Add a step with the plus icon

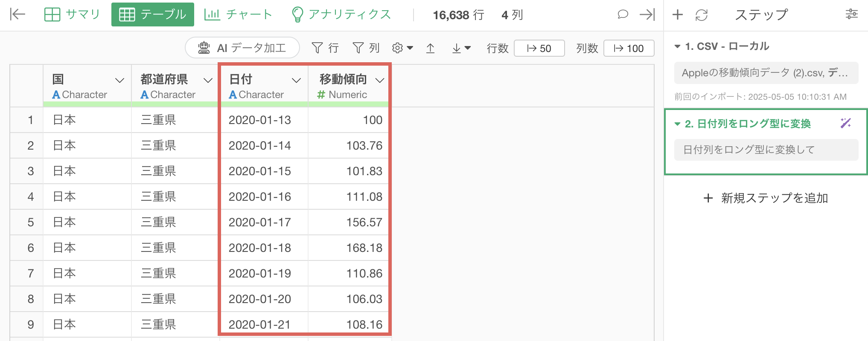point(678,15)
